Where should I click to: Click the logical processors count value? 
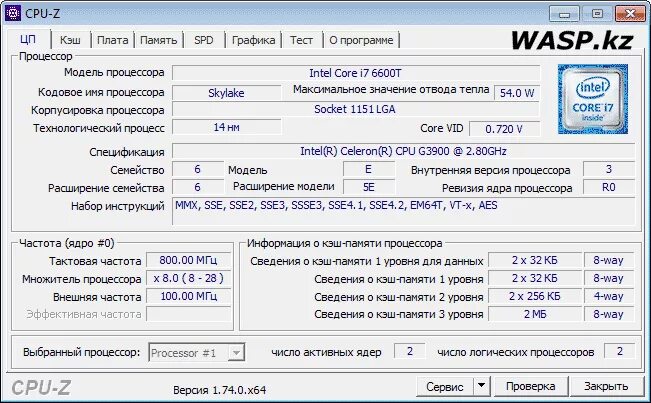(x=619, y=352)
